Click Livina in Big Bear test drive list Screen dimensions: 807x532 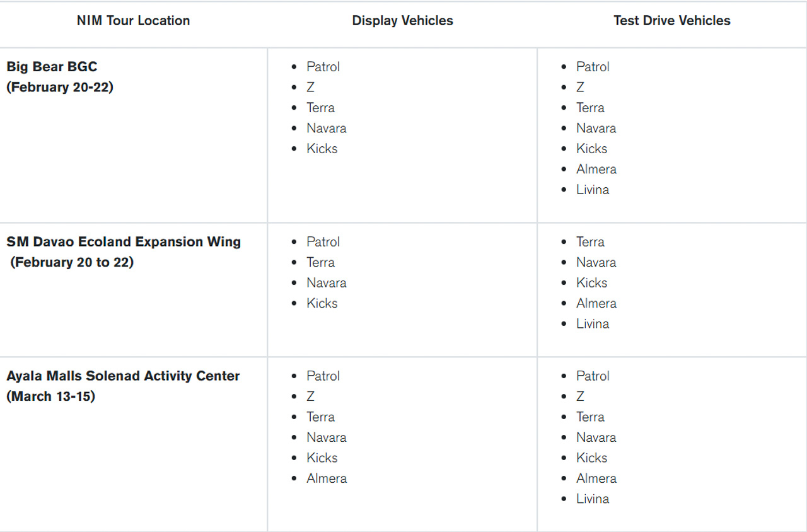pyautogui.click(x=592, y=190)
